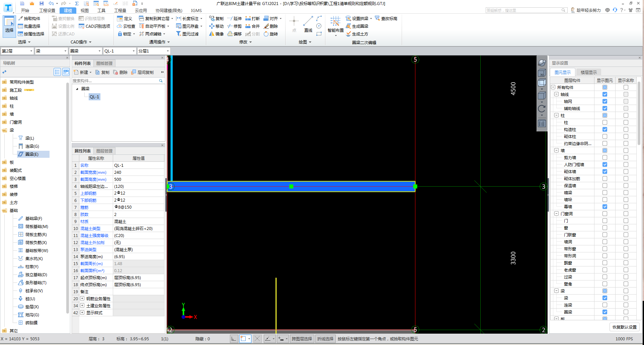This screenshot has width=644, height=345.
Task: Click the 图元过滤 element filter tool
Action: coord(187,34)
